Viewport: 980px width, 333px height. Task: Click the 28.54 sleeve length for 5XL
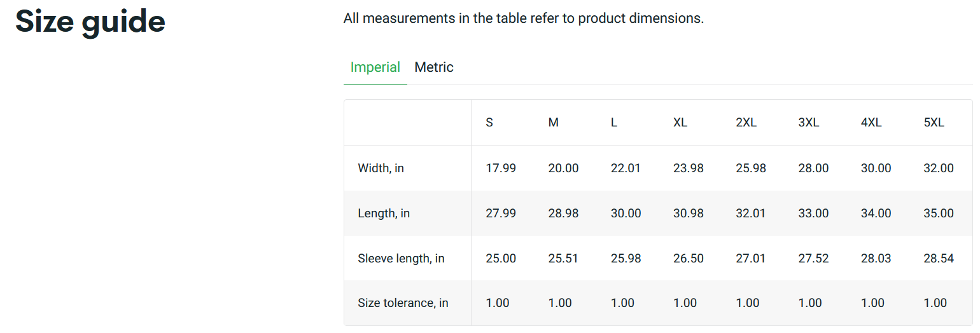(939, 259)
